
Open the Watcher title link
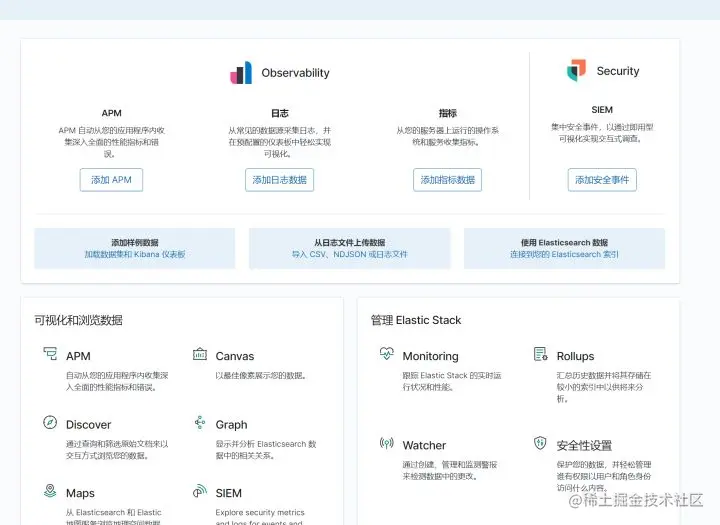coord(424,445)
